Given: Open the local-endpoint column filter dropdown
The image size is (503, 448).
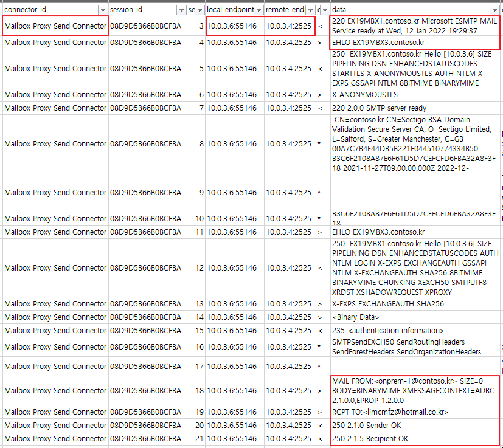Looking at the screenshot, I should [x=258, y=10].
